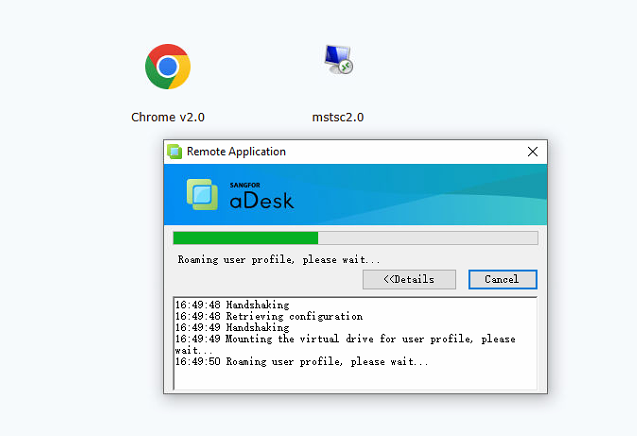Viewport: 637px width, 436px height.
Task: Click the Chrome v2.0 label text
Action: click(168, 117)
